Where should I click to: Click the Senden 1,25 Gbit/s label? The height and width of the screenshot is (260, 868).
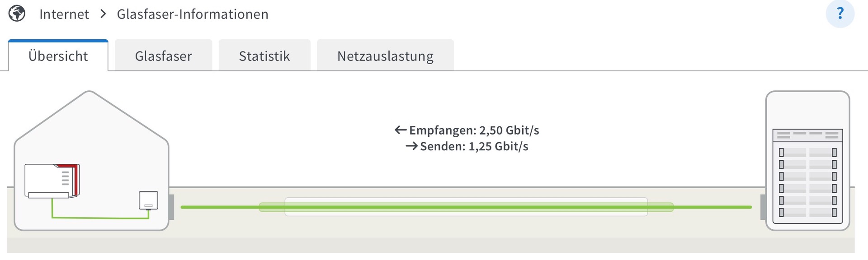(x=474, y=146)
